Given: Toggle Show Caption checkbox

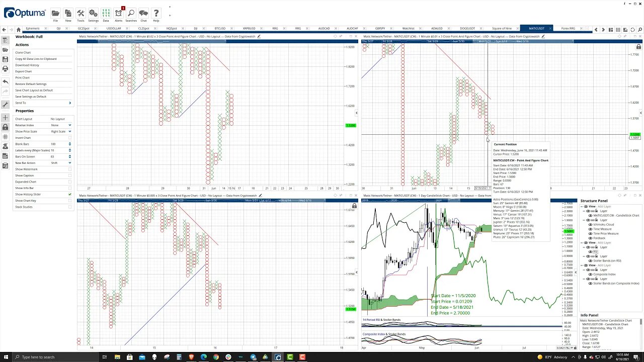Looking at the screenshot, I should pyautogui.click(x=69, y=175).
